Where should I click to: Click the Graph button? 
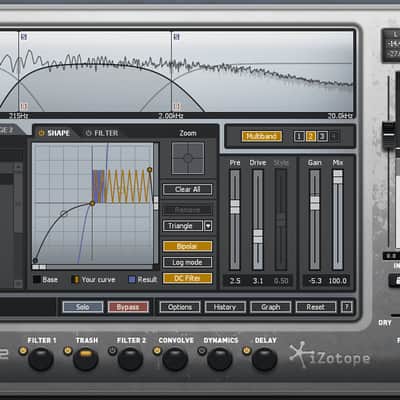[x=271, y=307]
